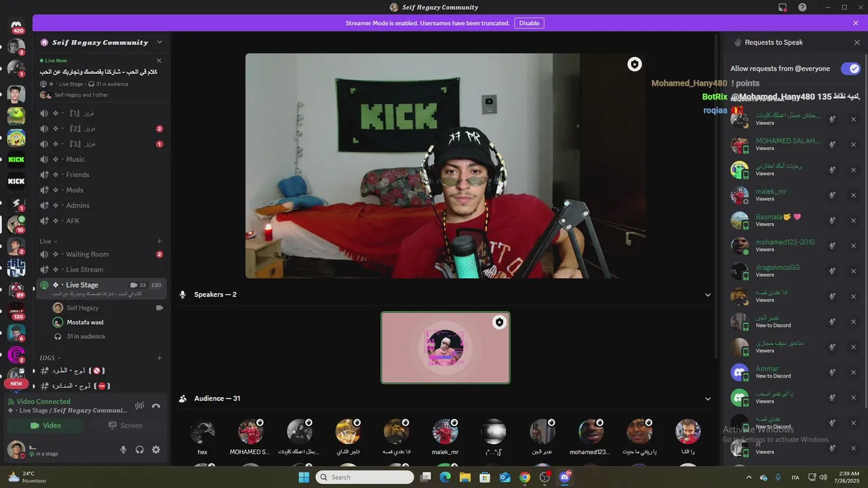The image size is (868, 488).
Task: Toggle noise suppression icon
Action: pyautogui.click(x=140, y=406)
